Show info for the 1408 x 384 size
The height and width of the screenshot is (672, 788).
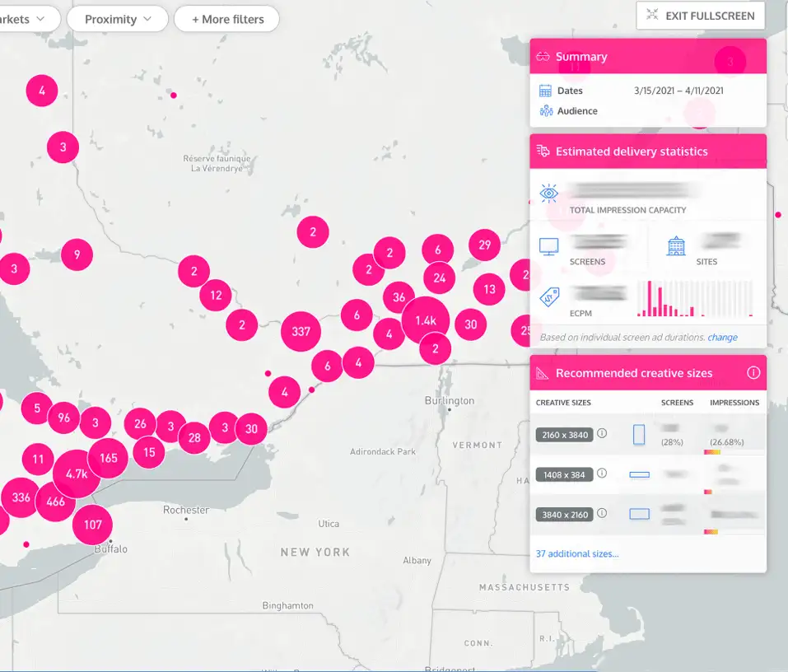[x=602, y=474]
